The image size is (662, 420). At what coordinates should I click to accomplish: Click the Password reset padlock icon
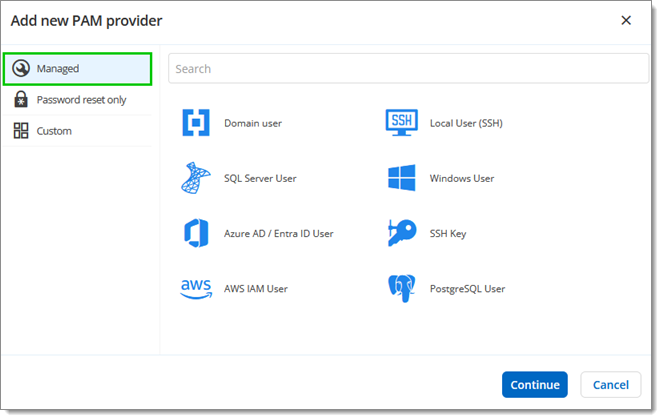[x=21, y=100]
